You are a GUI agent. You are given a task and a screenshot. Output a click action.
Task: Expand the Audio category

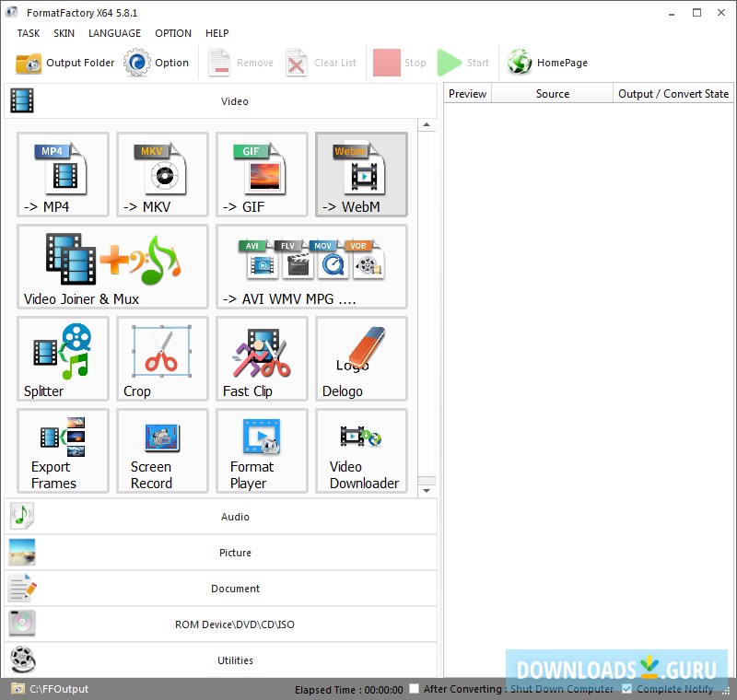(x=220, y=517)
